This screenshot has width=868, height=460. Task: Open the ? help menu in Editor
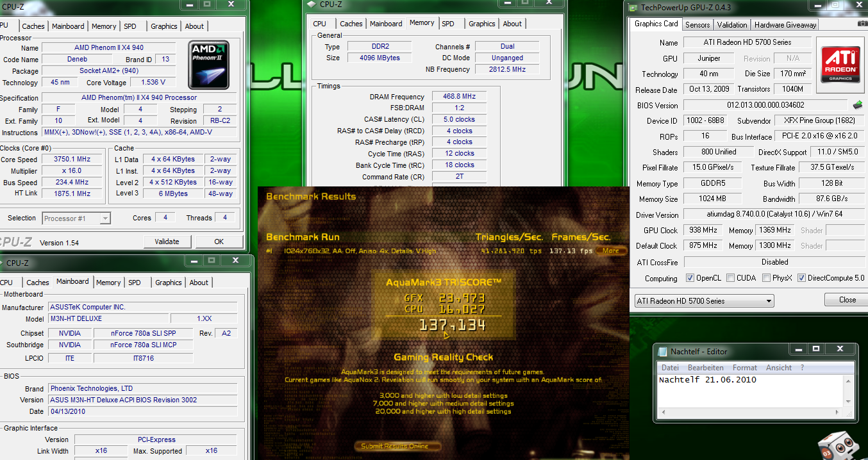[x=802, y=368]
